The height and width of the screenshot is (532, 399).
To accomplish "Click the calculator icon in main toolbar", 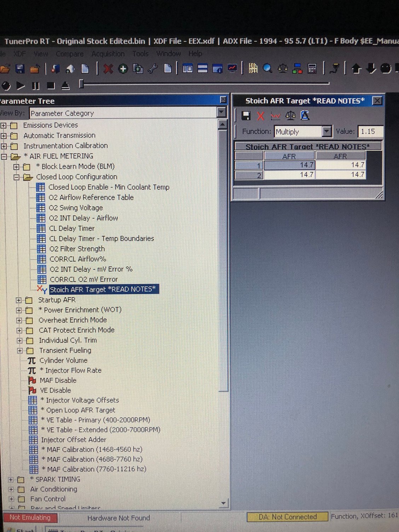I will [312, 68].
